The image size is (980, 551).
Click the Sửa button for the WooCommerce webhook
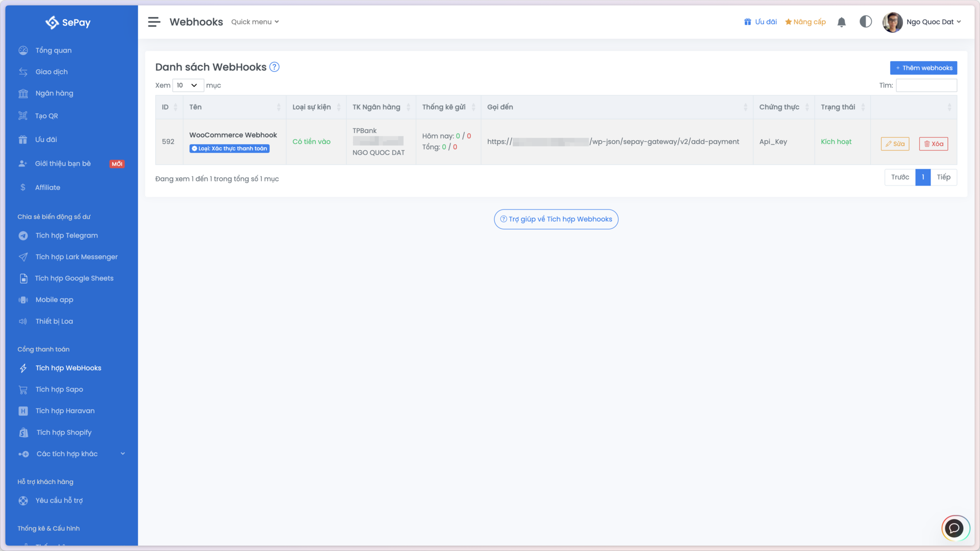coord(894,144)
